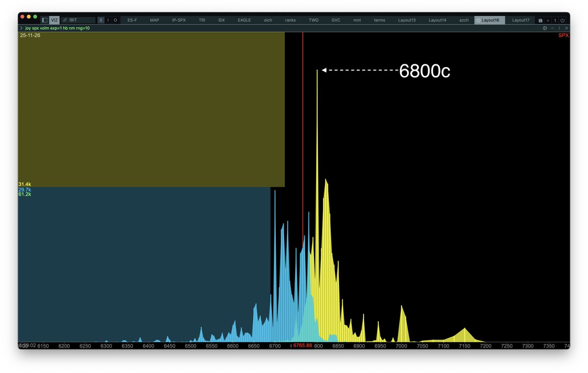Click the link icon beside IBIT

click(x=65, y=20)
